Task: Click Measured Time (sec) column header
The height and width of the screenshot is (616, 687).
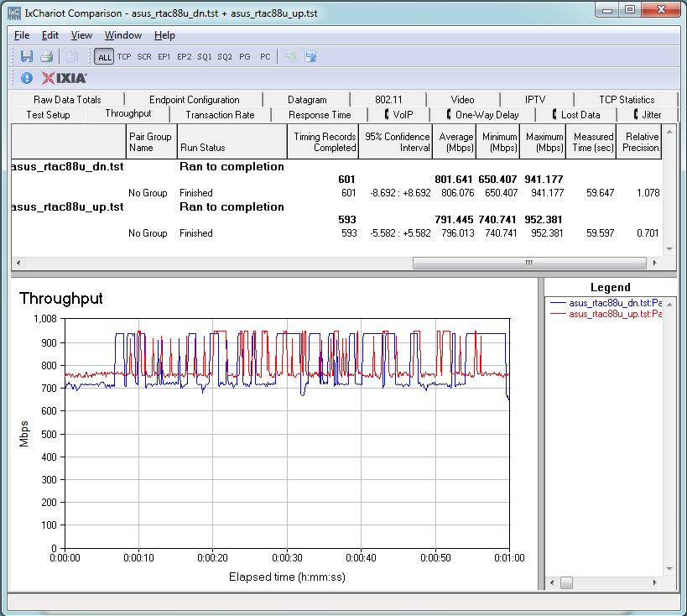Action: coord(591,142)
